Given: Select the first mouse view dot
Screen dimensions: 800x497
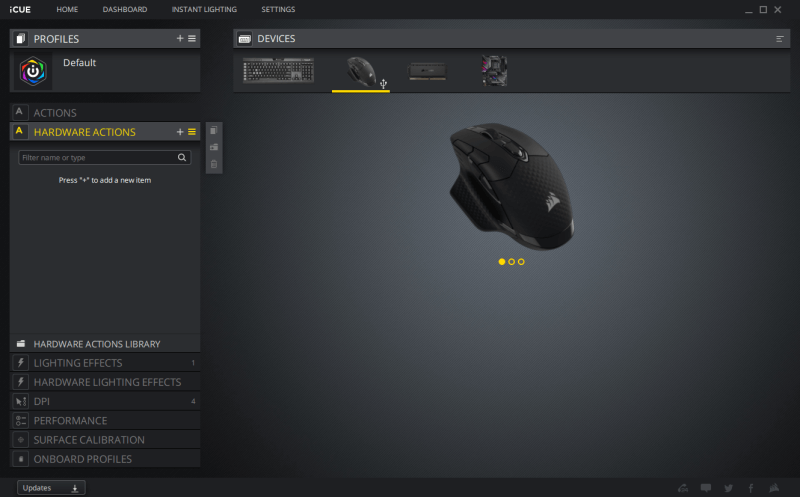Looking at the screenshot, I should coord(502,262).
